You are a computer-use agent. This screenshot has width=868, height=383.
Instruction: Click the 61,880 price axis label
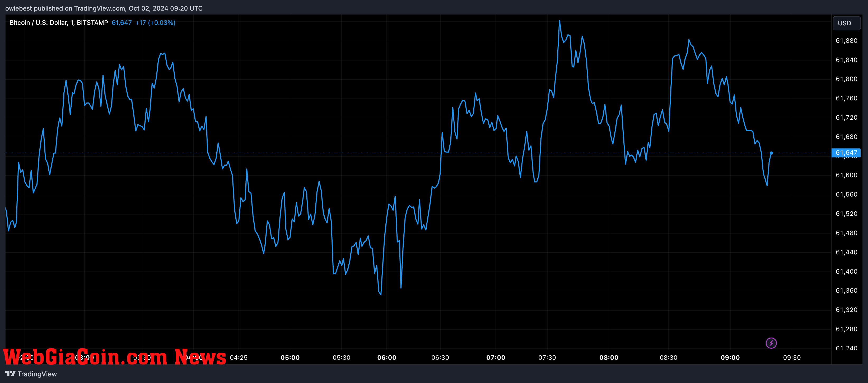[x=846, y=40]
